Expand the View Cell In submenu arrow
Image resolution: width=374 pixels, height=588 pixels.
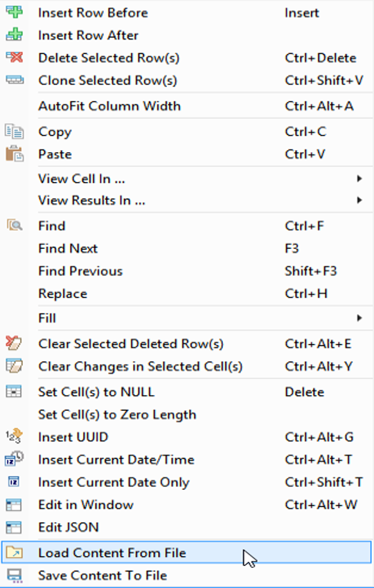pos(359,178)
